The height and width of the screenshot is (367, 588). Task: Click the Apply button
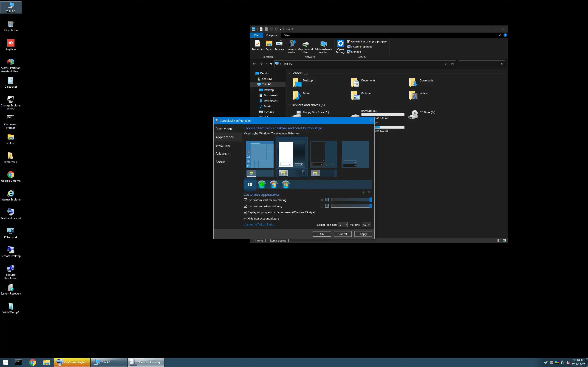(x=363, y=234)
